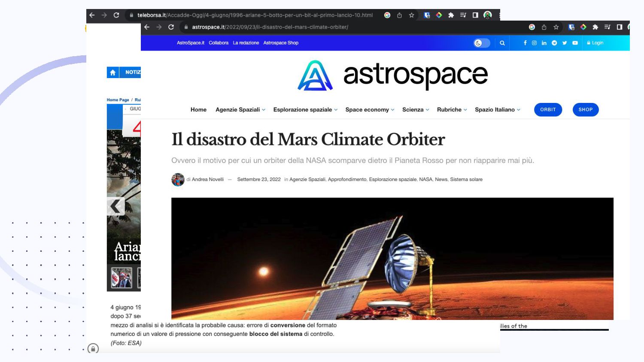This screenshot has width=644, height=362.
Task: Click Mars Climate Orbiter article image
Action: (392, 259)
